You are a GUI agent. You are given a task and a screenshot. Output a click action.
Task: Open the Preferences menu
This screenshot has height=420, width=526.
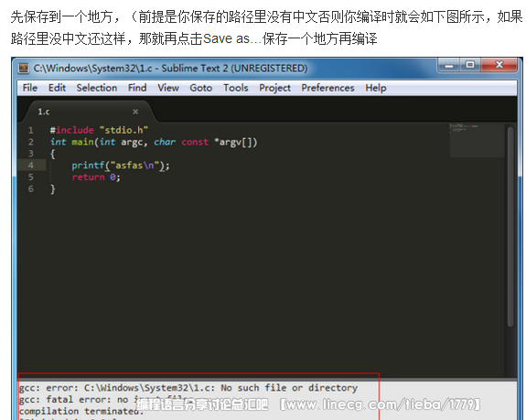327,88
